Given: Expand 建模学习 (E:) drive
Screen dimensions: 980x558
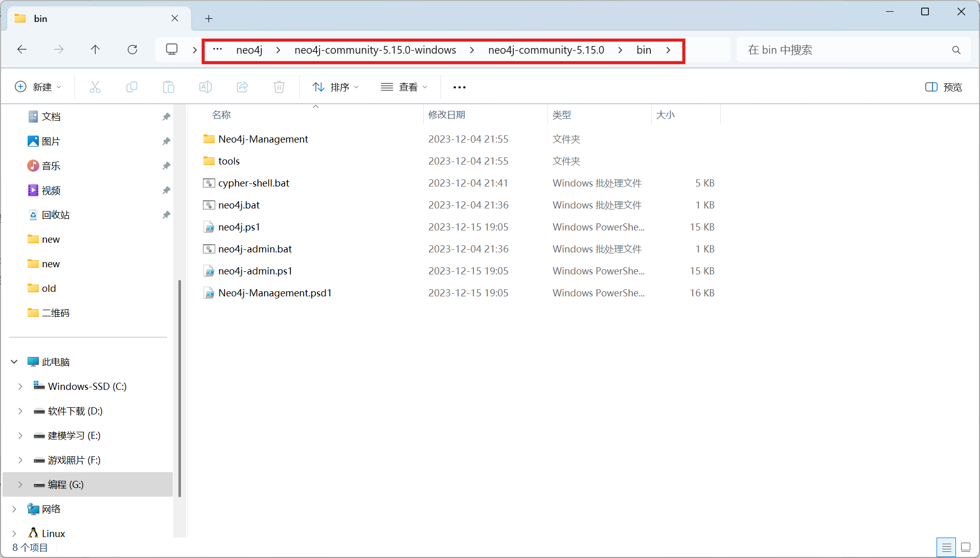Looking at the screenshot, I should point(20,435).
